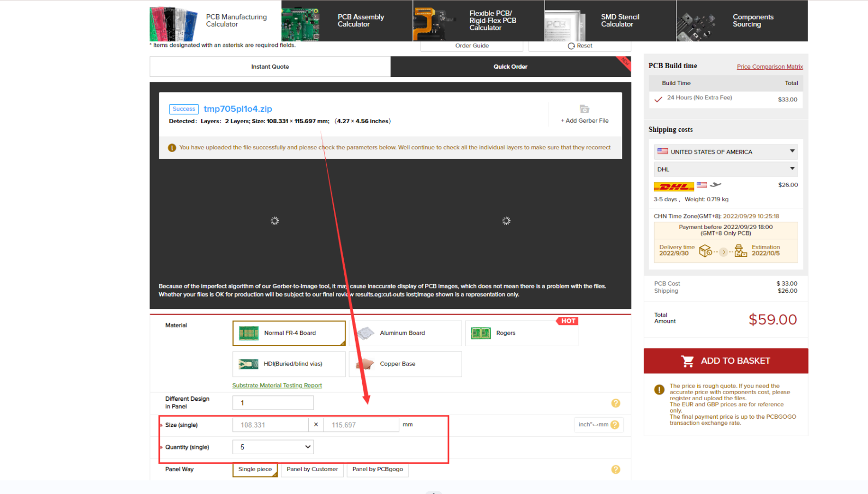Click the Rogers green board icon
868x494 pixels.
(x=481, y=333)
